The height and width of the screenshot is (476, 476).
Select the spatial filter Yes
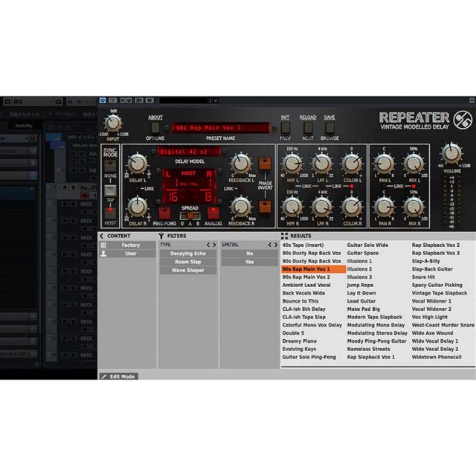[250, 262]
